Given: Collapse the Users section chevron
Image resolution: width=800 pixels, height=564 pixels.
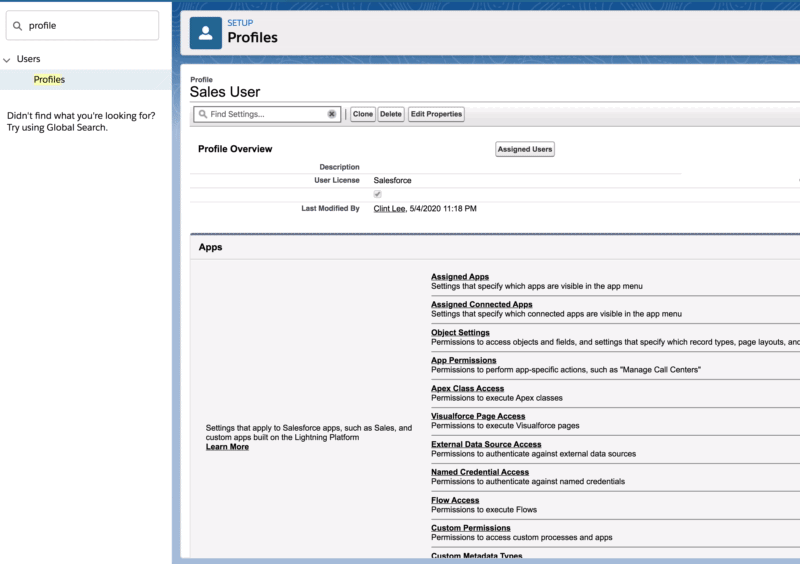Looking at the screenshot, I should (7, 60).
